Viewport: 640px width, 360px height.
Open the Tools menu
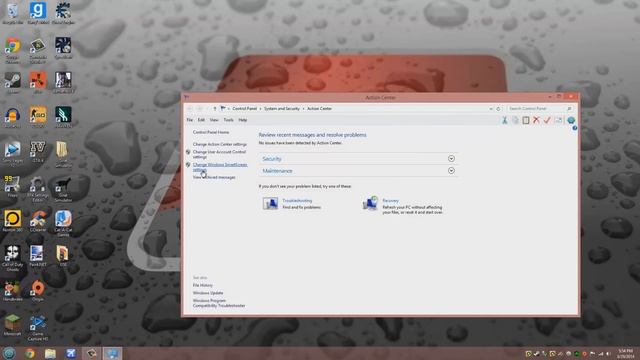point(229,120)
